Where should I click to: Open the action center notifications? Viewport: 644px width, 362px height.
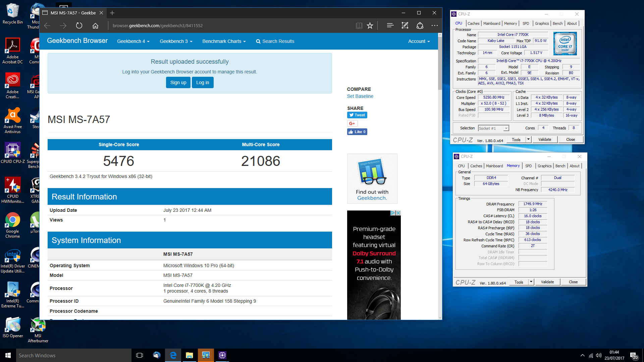click(x=634, y=356)
